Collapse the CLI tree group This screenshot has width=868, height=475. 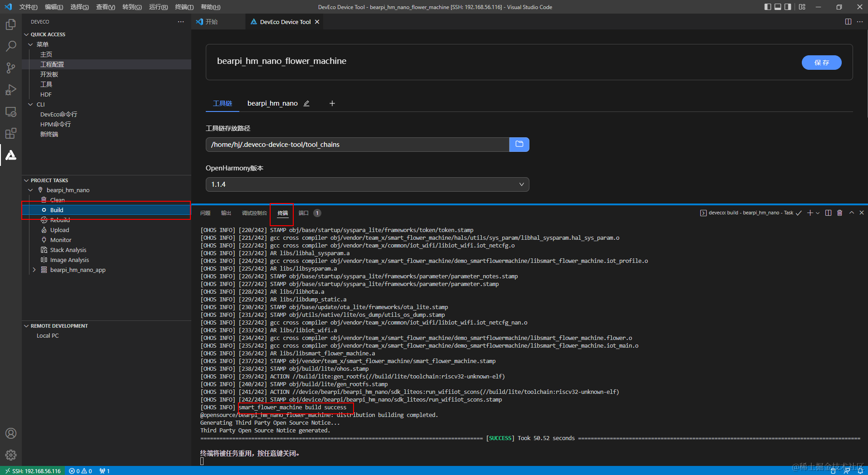click(x=30, y=104)
